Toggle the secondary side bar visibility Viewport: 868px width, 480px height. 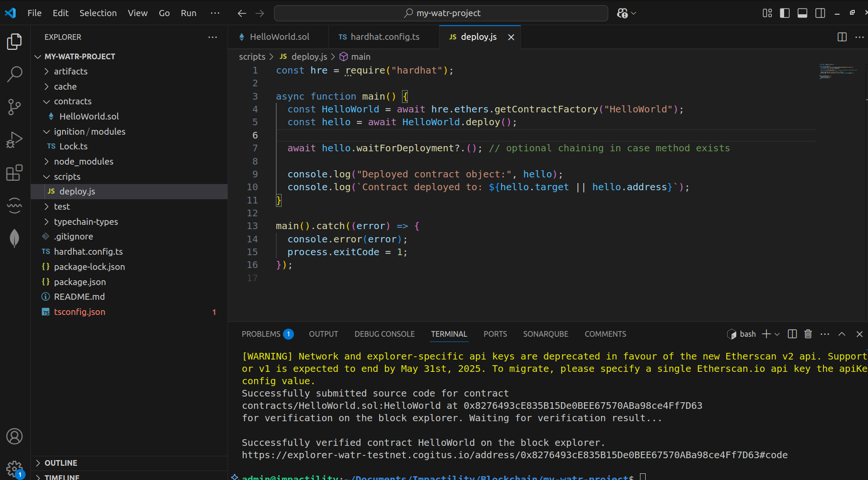point(820,13)
